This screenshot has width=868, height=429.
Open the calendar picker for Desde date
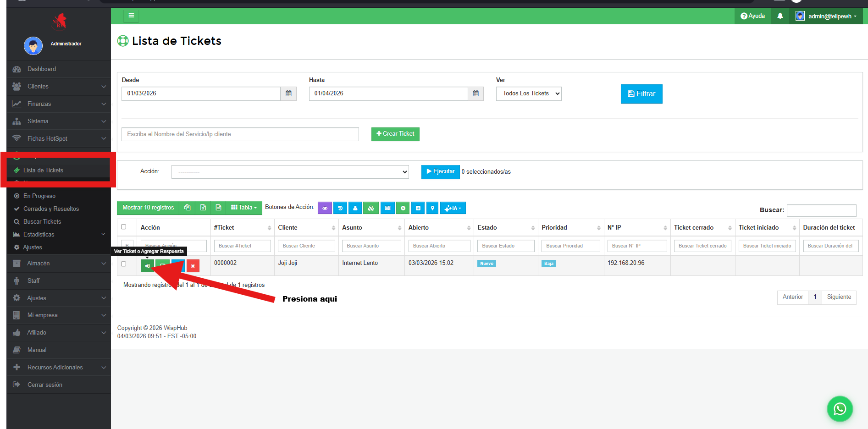288,93
